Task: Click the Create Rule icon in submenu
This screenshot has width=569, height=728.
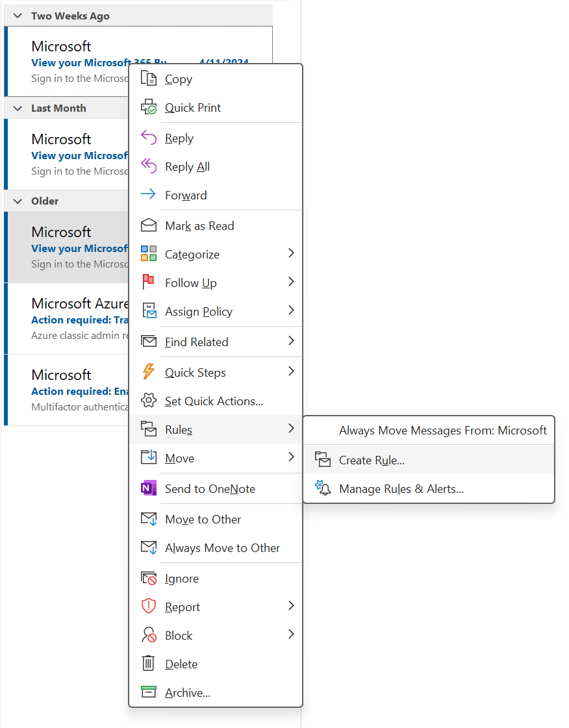Action: point(322,460)
